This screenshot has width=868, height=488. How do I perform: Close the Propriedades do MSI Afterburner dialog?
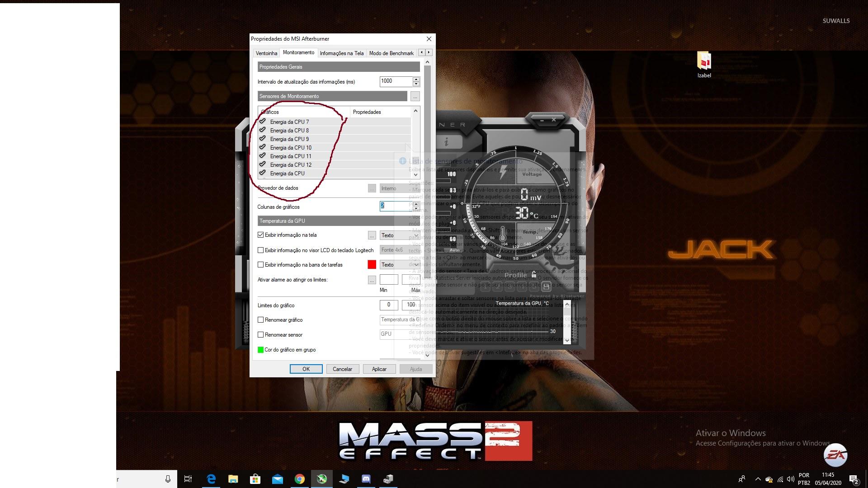(x=429, y=39)
